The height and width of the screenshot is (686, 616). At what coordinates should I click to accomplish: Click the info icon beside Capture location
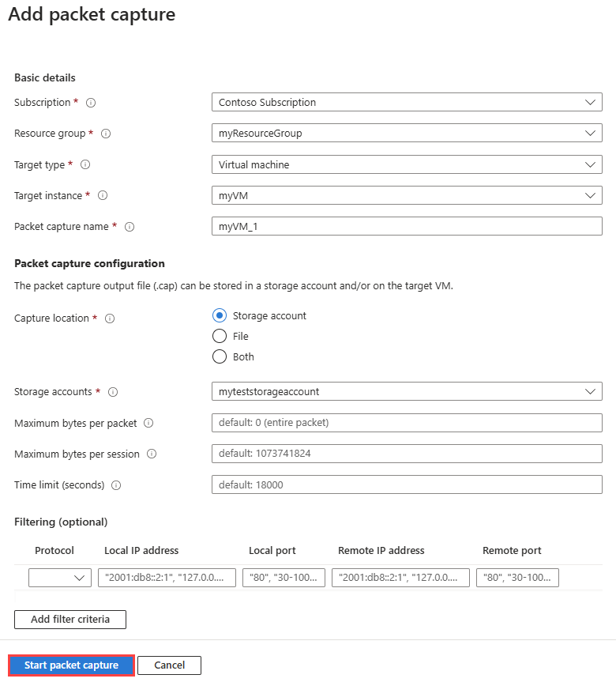click(110, 318)
